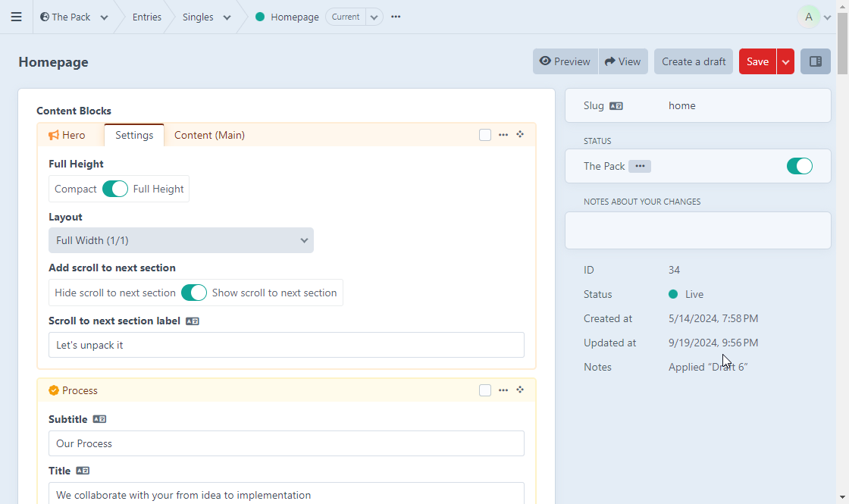Click the sidebar panel toggle icon

pyautogui.click(x=816, y=61)
